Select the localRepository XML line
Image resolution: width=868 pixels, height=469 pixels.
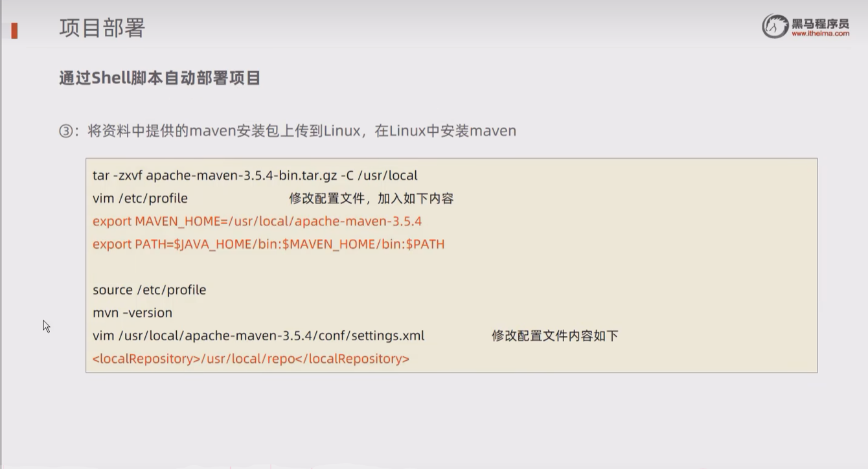pos(251,359)
